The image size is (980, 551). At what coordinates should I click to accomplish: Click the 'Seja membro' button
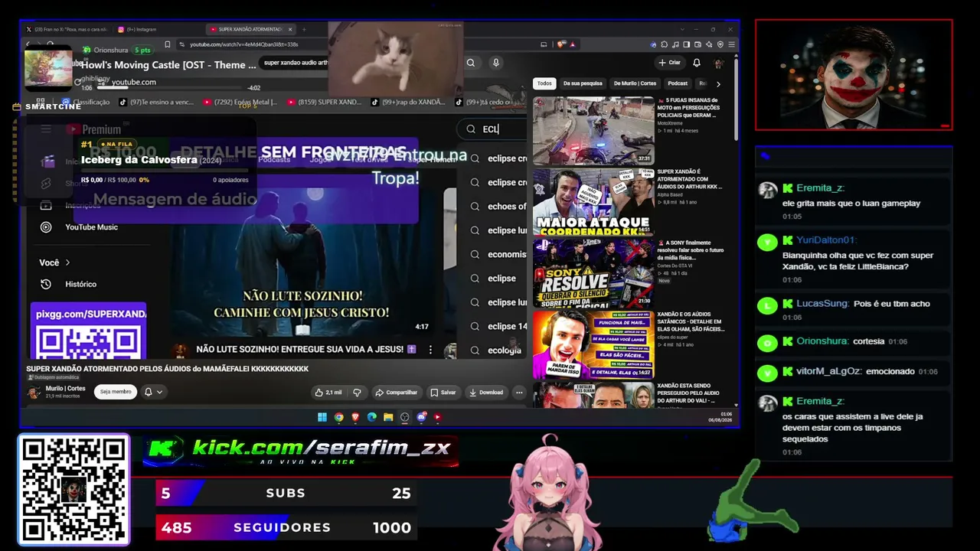click(x=116, y=392)
